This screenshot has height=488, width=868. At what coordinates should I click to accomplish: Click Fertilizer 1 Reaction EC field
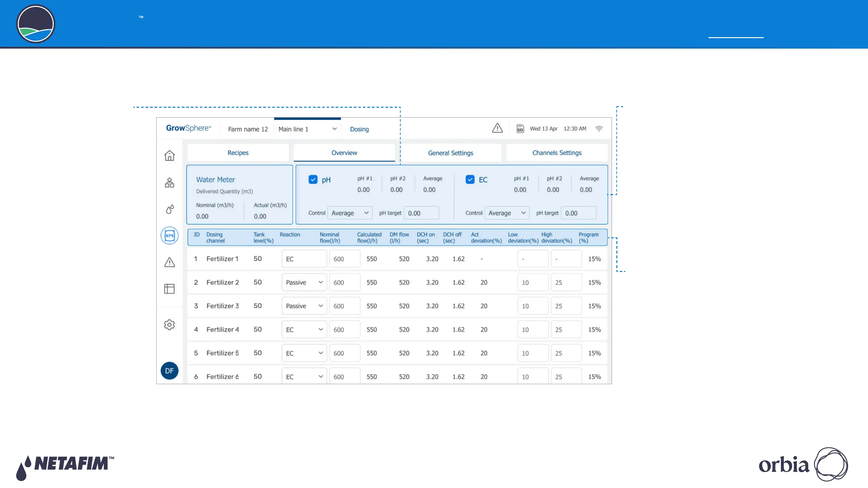[x=304, y=259]
